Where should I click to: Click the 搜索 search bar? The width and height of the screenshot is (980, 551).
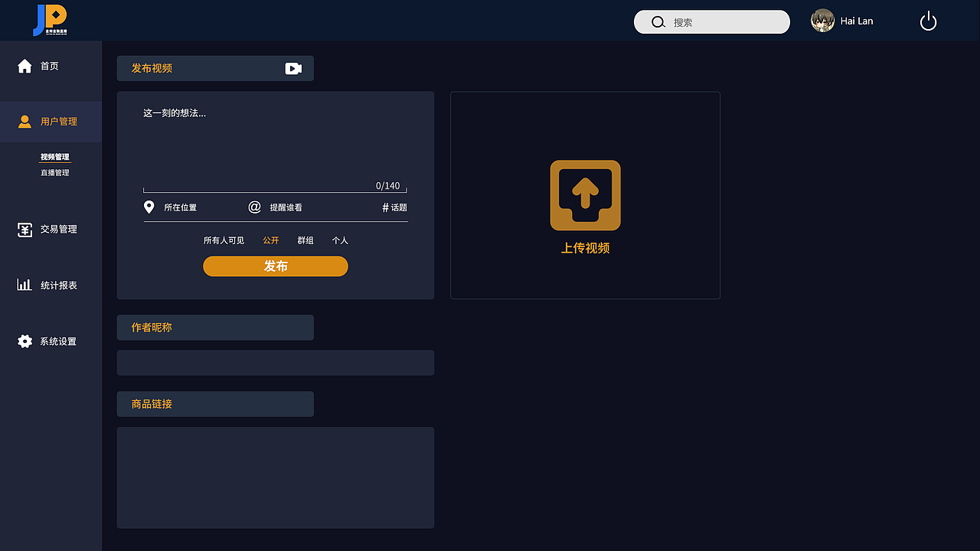pos(710,21)
